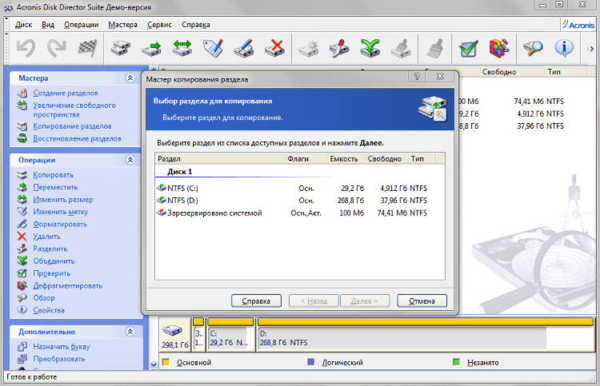The width and height of the screenshot is (600, 386).
Task: Click Обзор operation link
Action: [x=44, y=298]
